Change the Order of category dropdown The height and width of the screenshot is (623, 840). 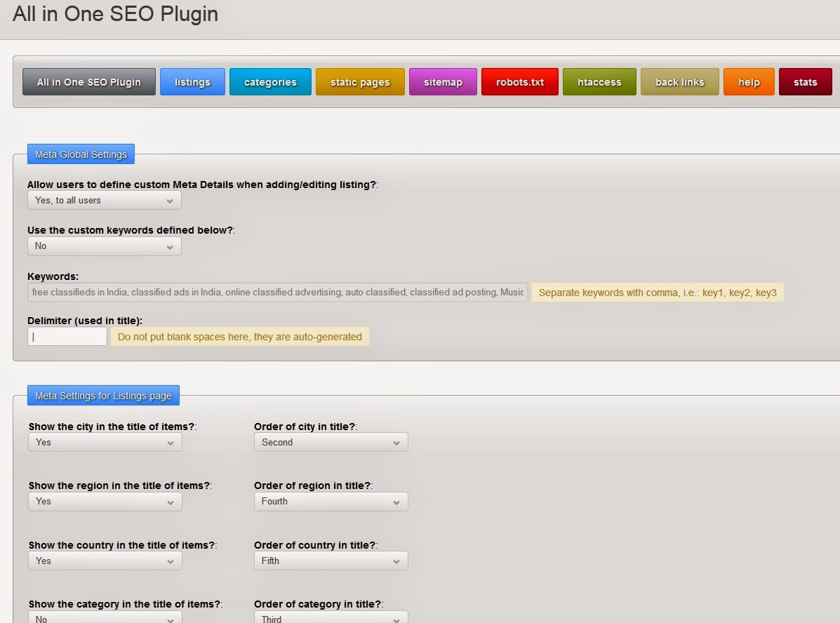point(331,617)
